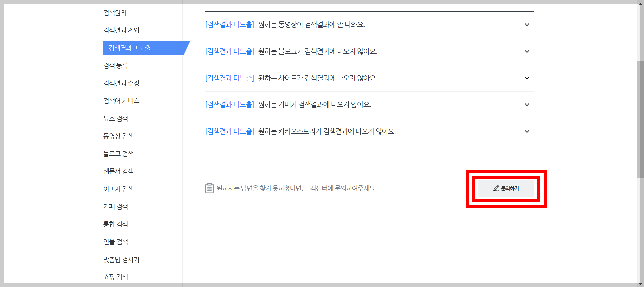Click the 문의하기 inquiry button

click(506, 188)
